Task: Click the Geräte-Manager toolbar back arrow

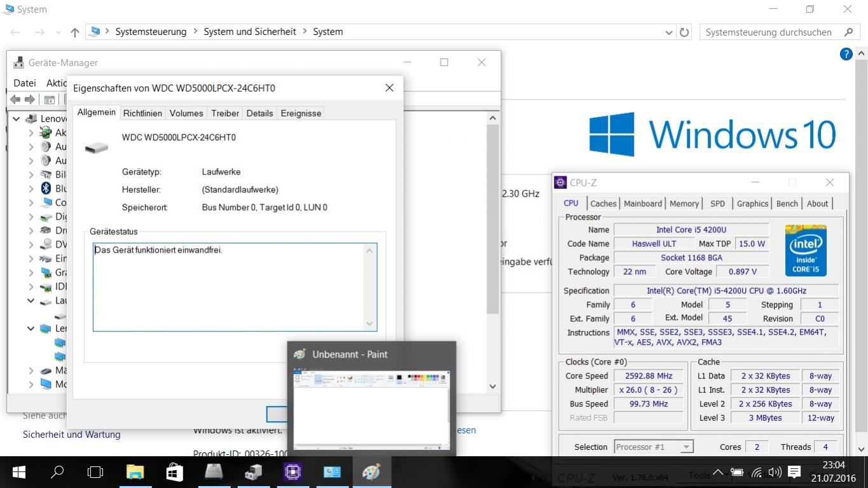Action: (x=15, y=99)
